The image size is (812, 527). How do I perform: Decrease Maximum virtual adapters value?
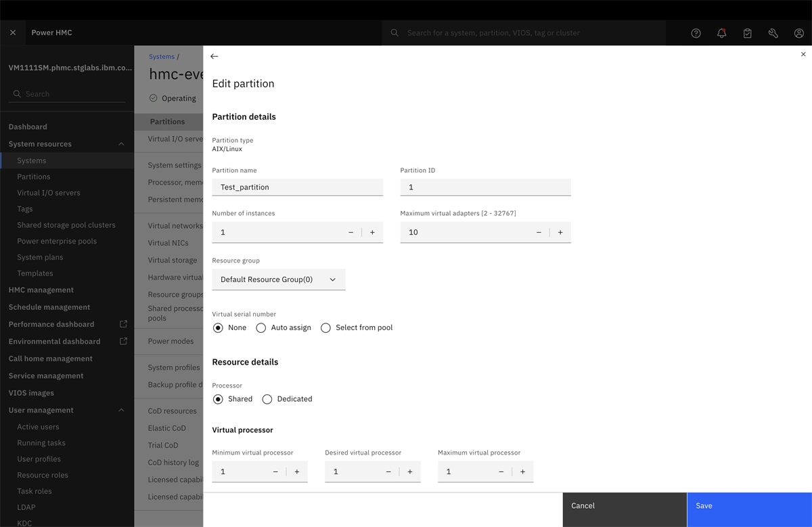click(539, 232)
